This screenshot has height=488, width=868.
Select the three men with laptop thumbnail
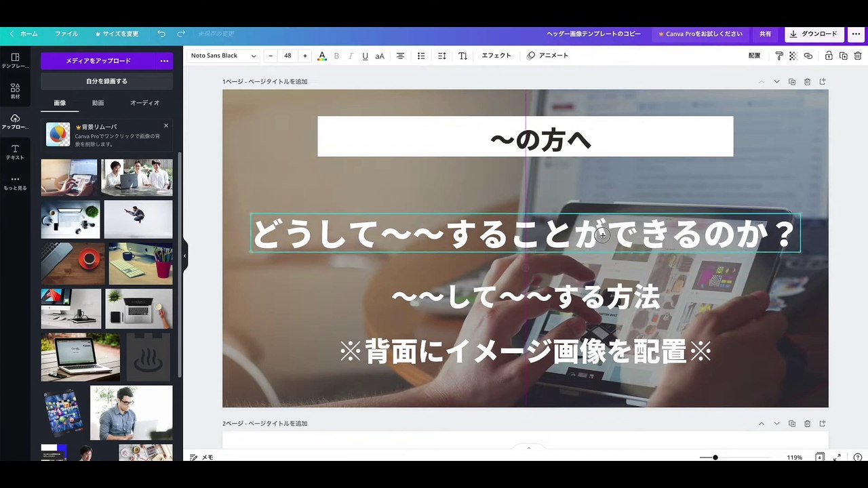(137, 178)
